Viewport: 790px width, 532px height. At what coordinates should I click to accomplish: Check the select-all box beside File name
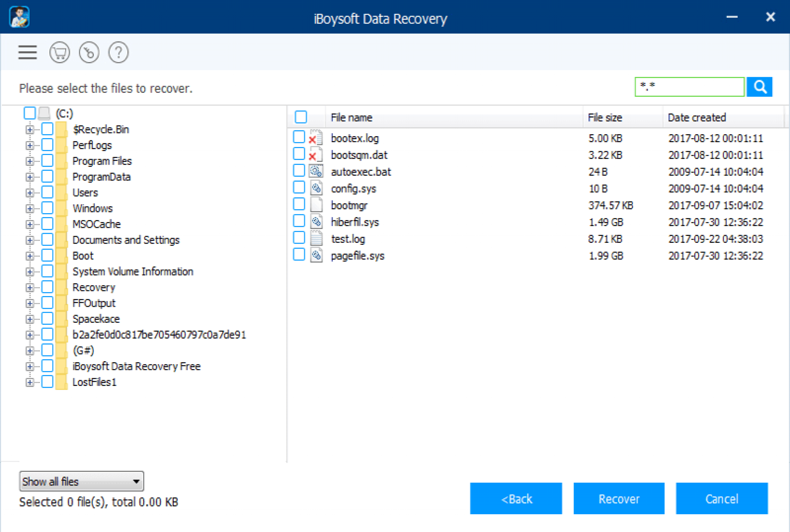pyautogui.click(x=301, y=117)
